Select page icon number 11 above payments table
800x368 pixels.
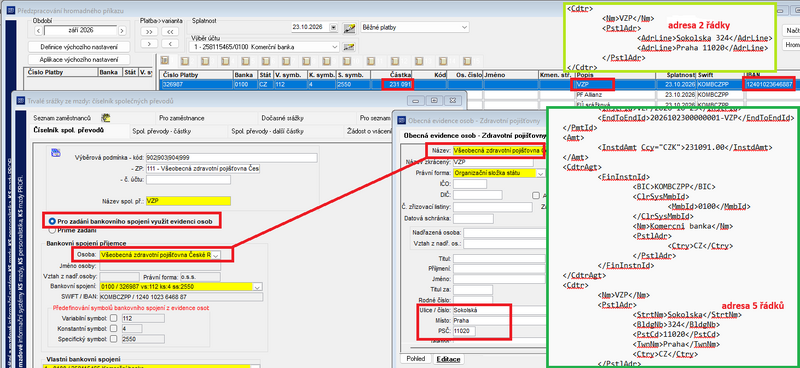point(370,61)
